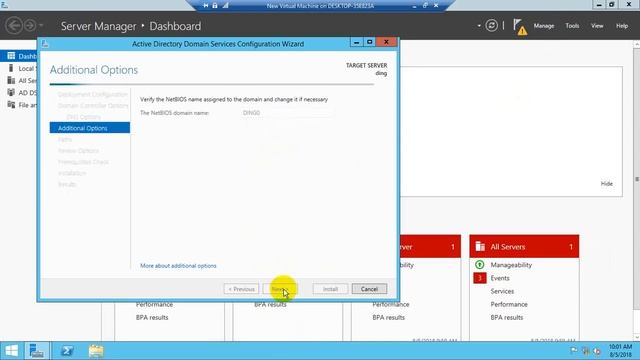The width and height of the screenshot is (640, 360).
Task: Click the Action Center flag in tray
Action: (573, 351)
